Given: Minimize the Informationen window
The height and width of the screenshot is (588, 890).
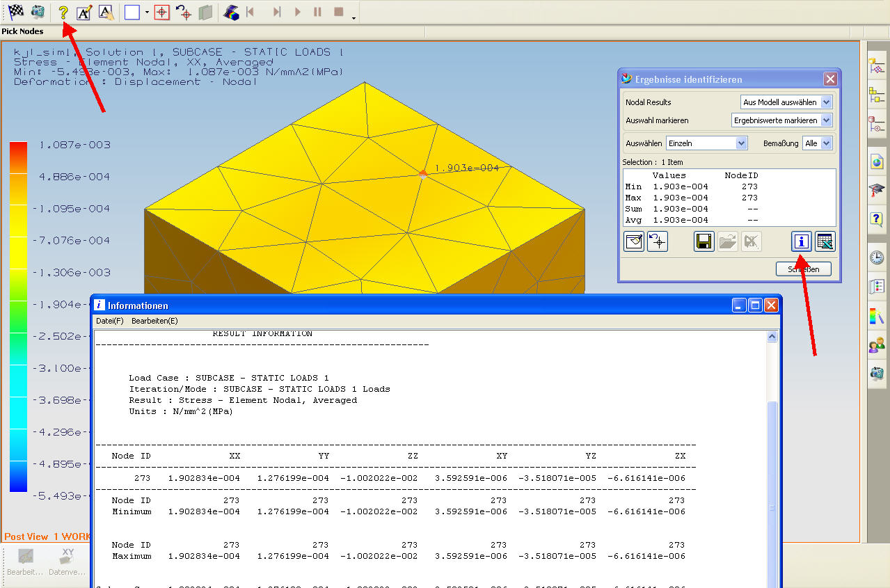Looking at the screenshot, I should (x=739, y=305).
